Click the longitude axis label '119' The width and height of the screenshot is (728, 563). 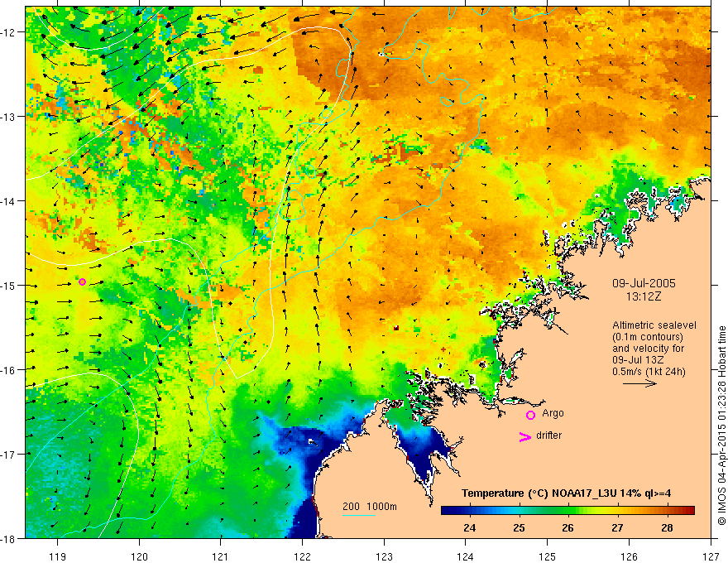pyautogui.click(x=58, y=556)
